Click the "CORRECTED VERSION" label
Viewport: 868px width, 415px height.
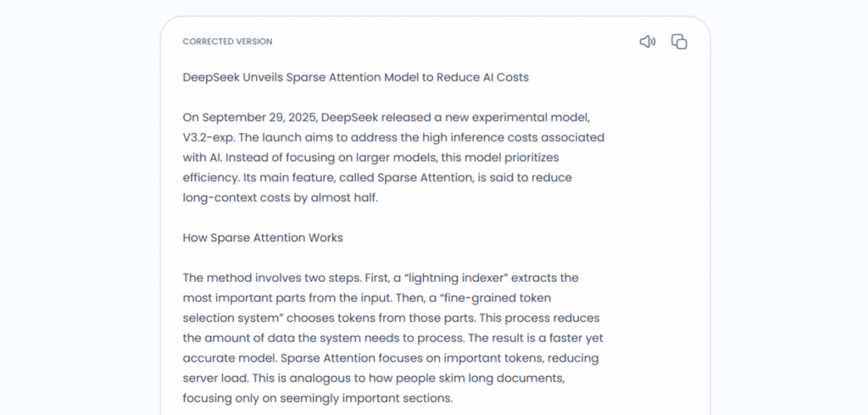227,41
